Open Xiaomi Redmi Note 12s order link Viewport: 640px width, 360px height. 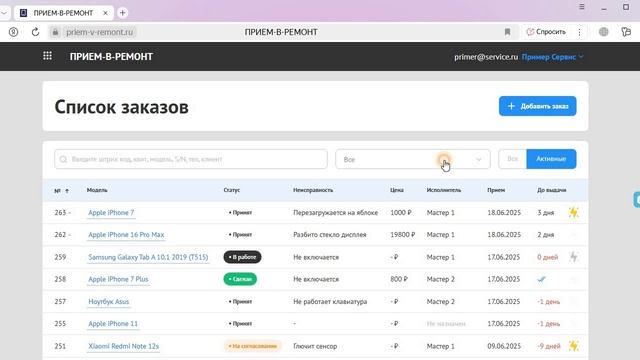click(x=124, y=346)
